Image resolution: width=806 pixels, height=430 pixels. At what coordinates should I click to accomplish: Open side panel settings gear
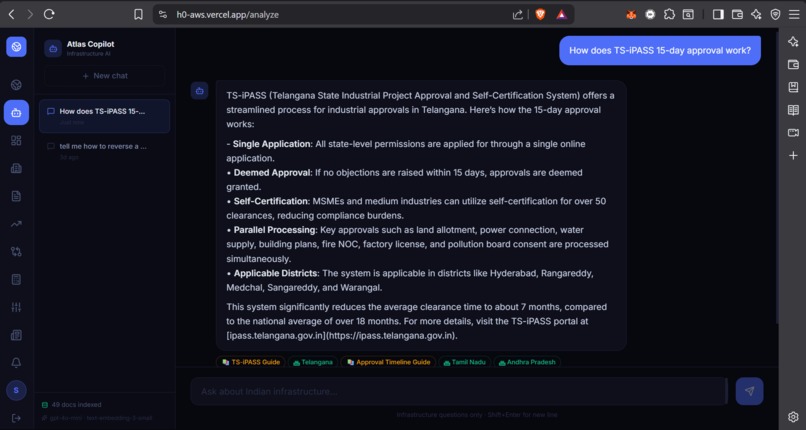tap(793, 417)
